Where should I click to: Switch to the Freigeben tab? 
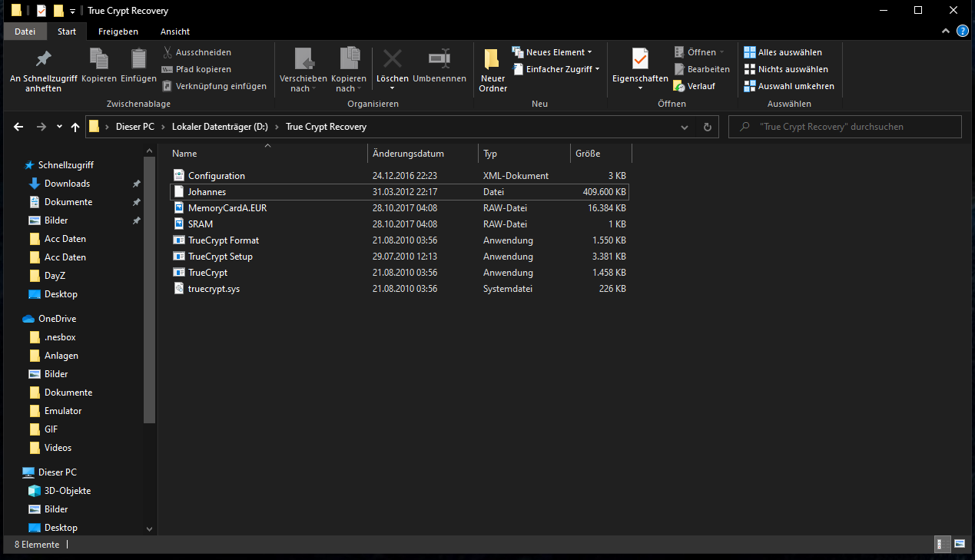pos(118,31)
